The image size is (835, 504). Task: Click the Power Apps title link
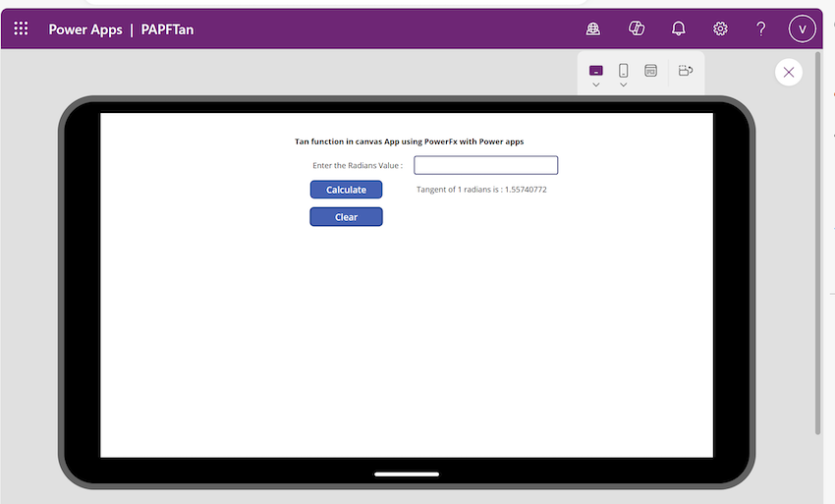tap(85, 29)
